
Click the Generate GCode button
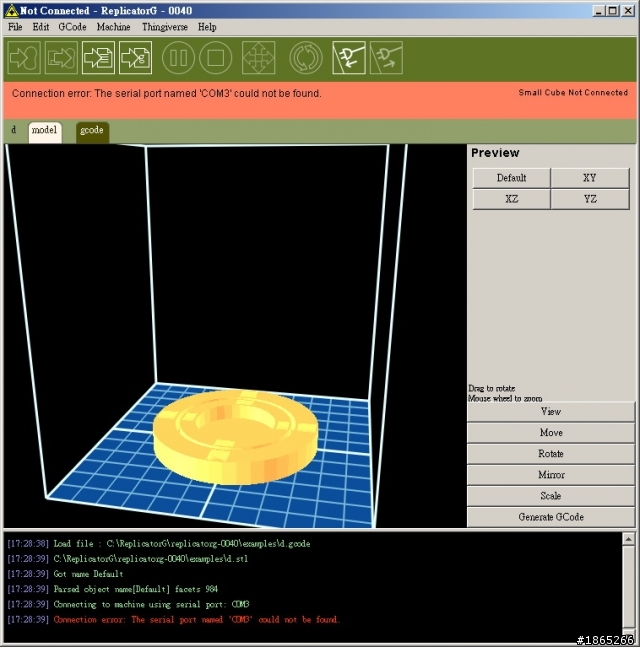pyautogui.click(x=551, y=517)
